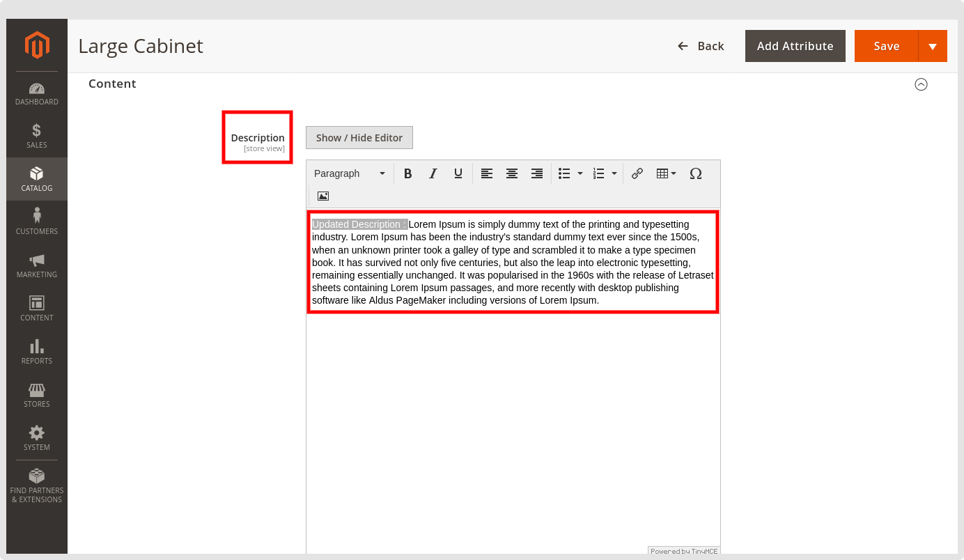Insert a link with chain icon
Screen dimensions: 964x560
(x=637, y=173)
